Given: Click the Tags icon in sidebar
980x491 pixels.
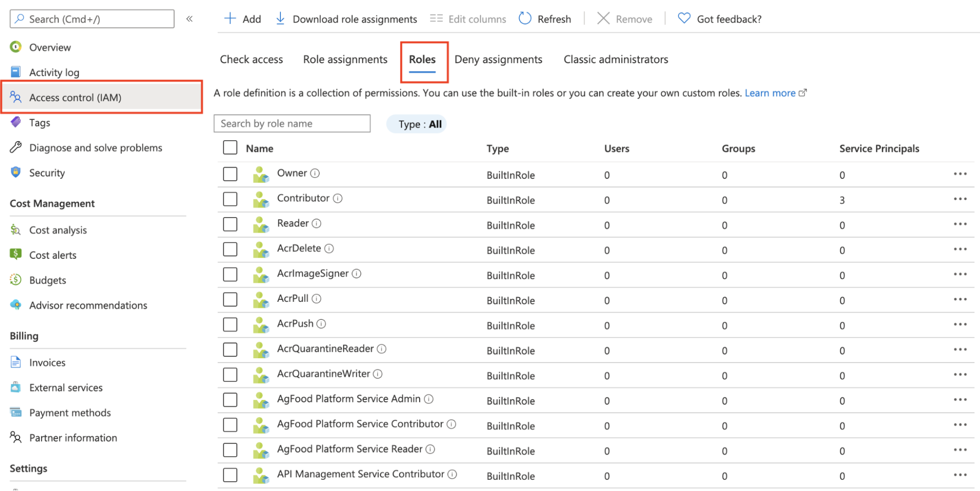Looking at the screenshot, I should 16,122.
